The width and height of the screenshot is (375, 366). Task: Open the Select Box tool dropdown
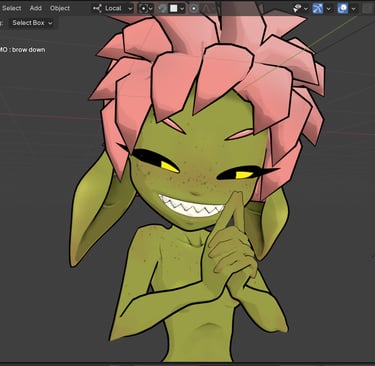click(32, 23)
